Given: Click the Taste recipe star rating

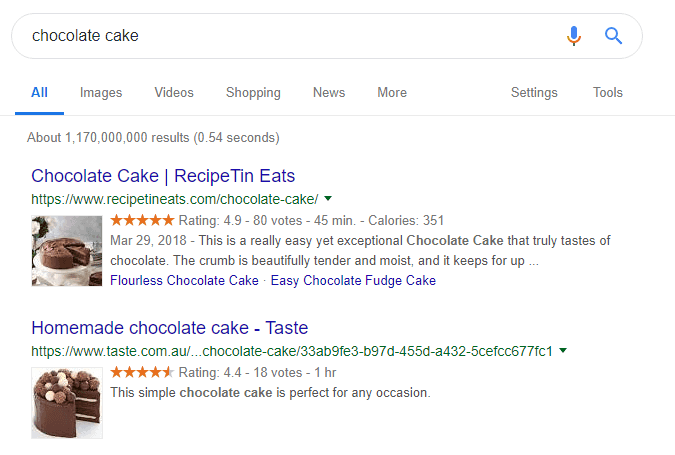Looking at the screenshot, I should (142, 372).
